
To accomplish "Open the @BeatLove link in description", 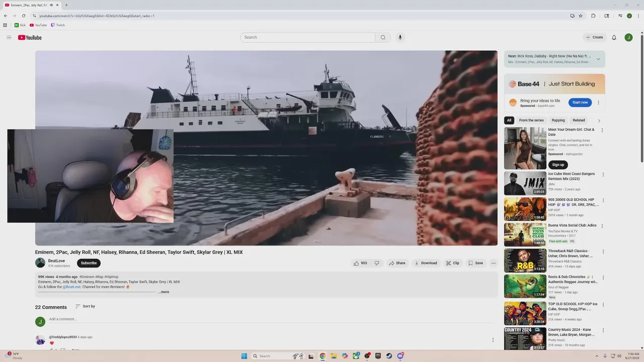I will pos(72,287).
